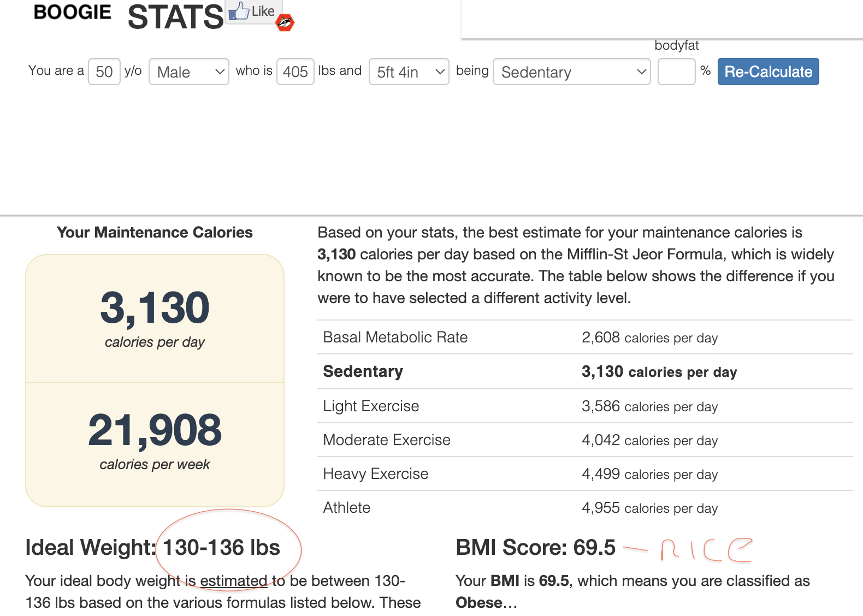The image size is (863, 616).
Task: Click the weight field showing 405
Action: click(295, 72)
